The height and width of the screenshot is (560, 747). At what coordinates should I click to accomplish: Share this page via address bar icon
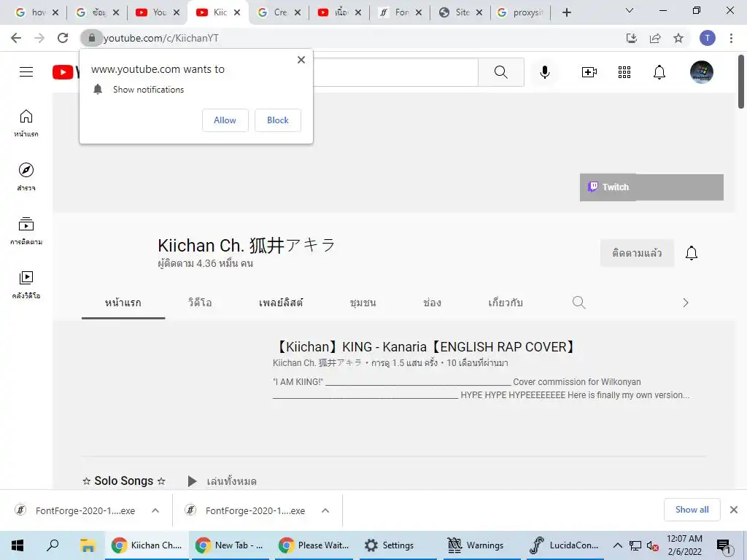click(655, 38)
